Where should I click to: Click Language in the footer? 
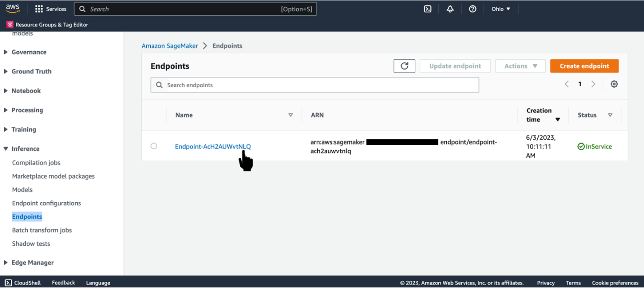click(x=98, y=283)
